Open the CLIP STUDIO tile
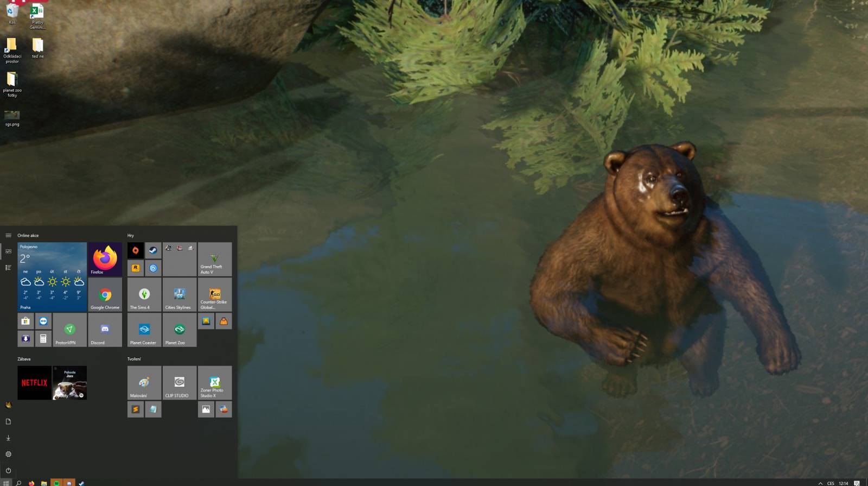 [x=180, y=383]
